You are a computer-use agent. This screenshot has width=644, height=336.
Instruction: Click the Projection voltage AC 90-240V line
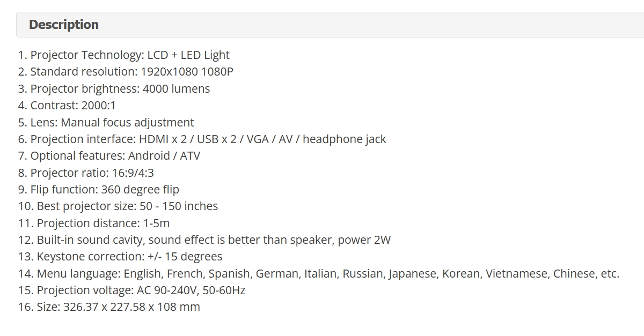[x=132, y=290]
